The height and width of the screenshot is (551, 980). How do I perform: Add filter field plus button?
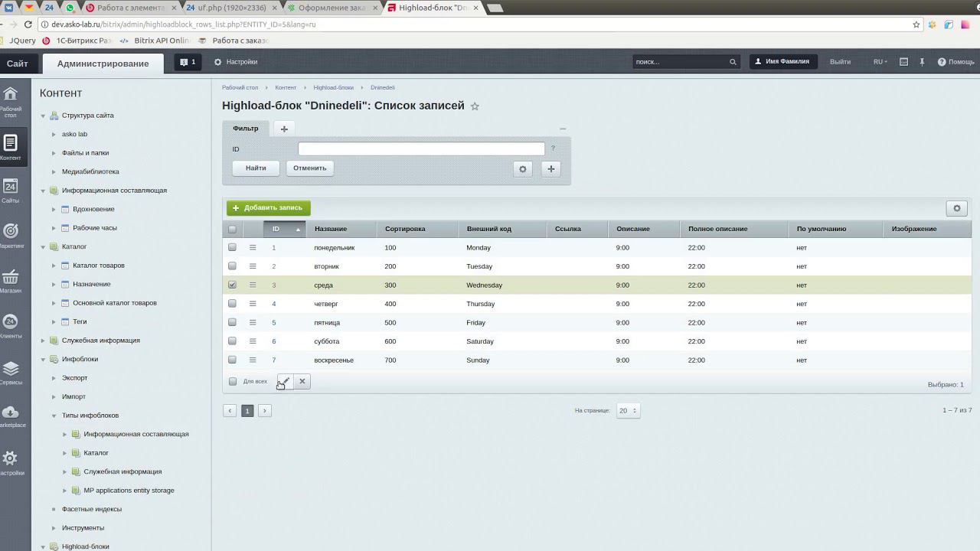click(x=551, y=169)
